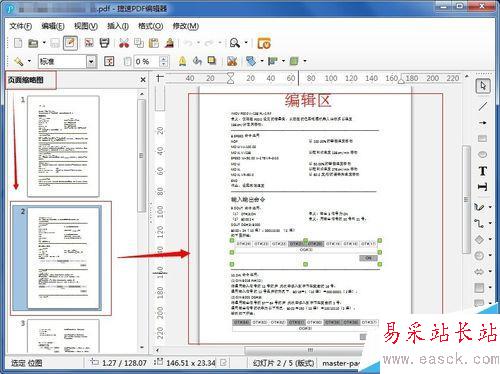The image size is (500, 374).
Task: Click the Clone formatting brush icon
Action: (x=170, y=43)
